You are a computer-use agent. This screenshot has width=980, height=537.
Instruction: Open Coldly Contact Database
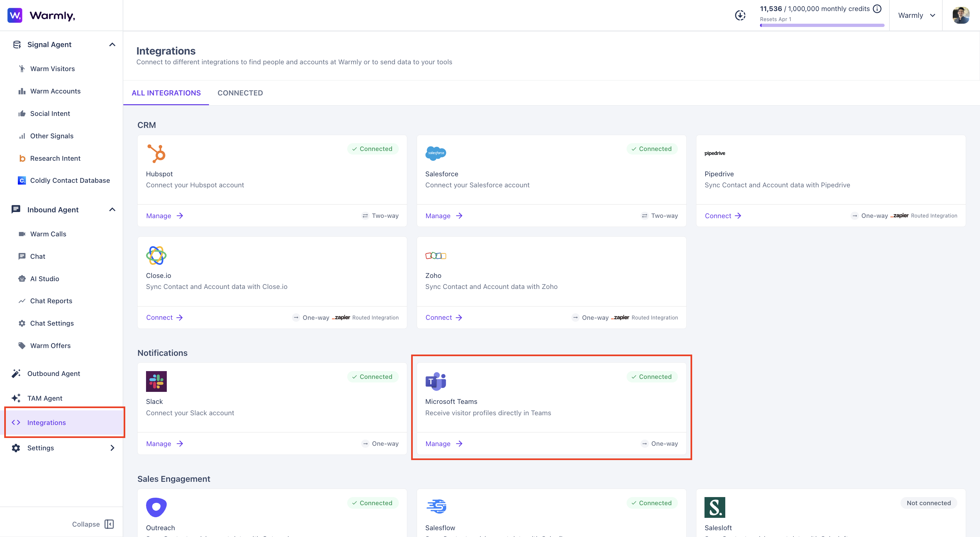tap(70, 181)
